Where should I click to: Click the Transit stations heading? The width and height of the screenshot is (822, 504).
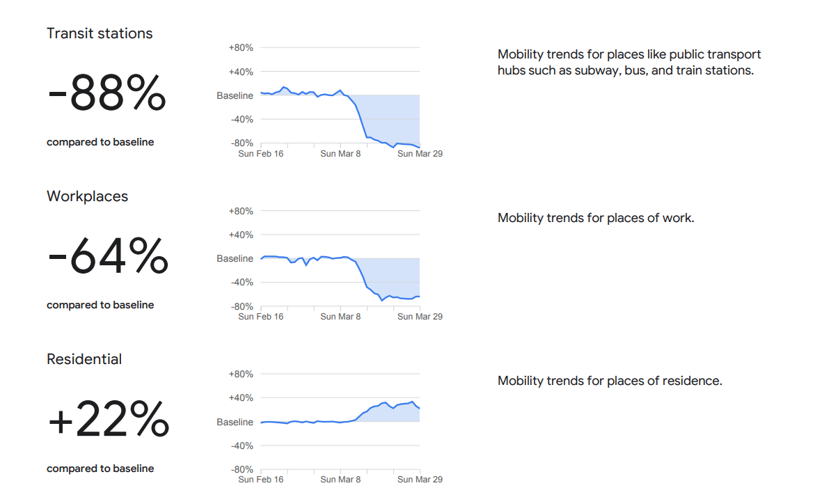(100, 33)
